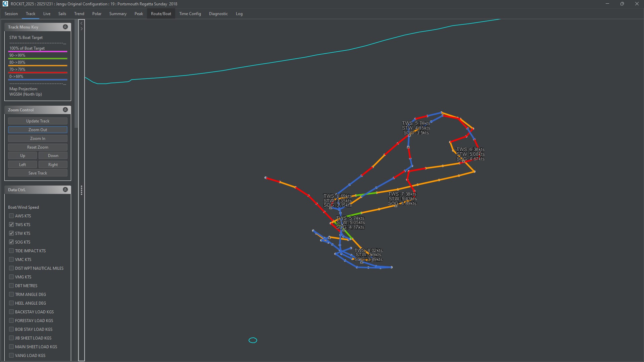The height and width of the screenshot is (362, 644).
Task: Open the Route/Boat tab
Action: (161, 14)
